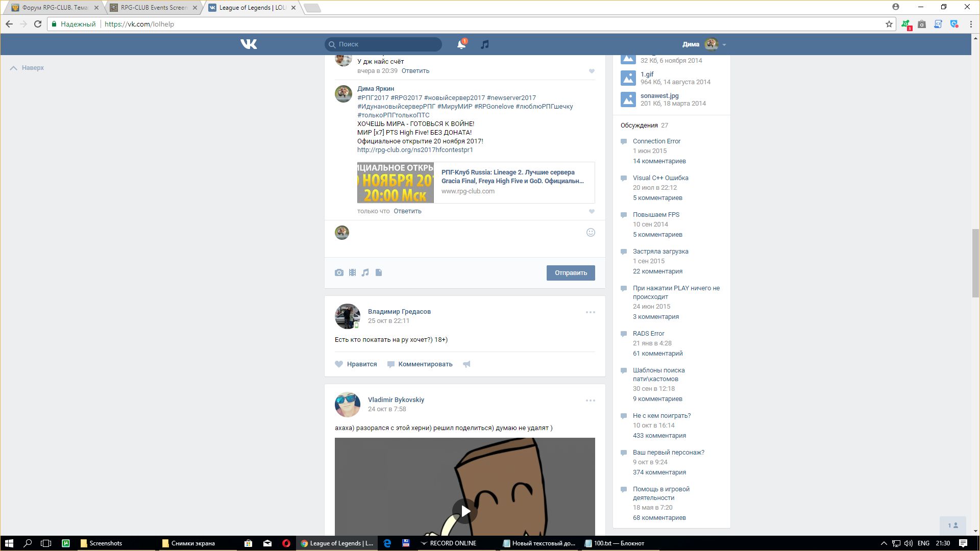Open the music player icon

(x=484, y=44)
